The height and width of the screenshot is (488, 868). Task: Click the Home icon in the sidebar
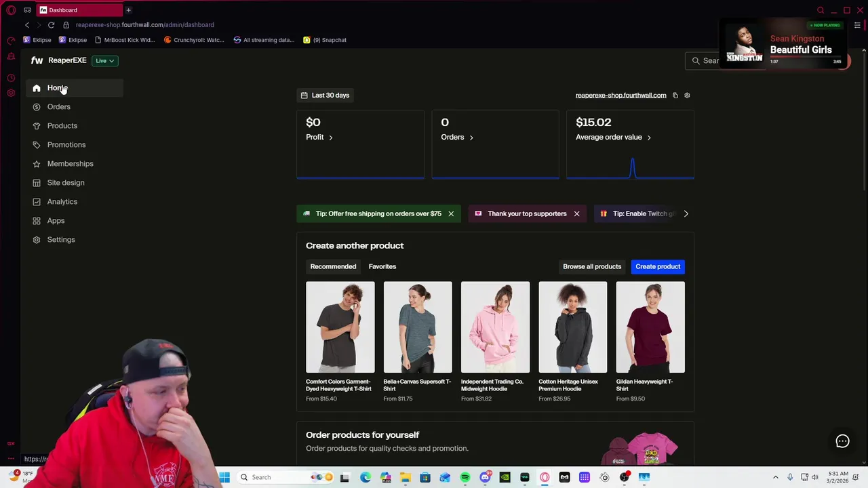coord(37,88)
